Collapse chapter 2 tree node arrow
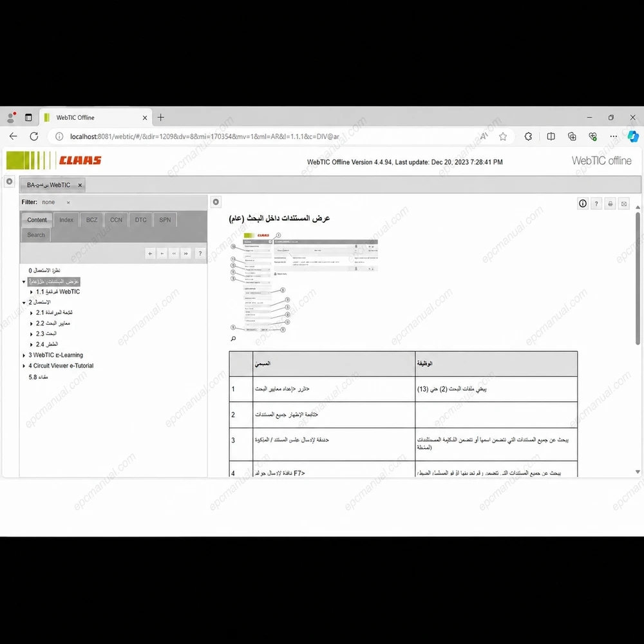Image resolution: width=644 pixels, height=644 pixels. click(24, 303)
